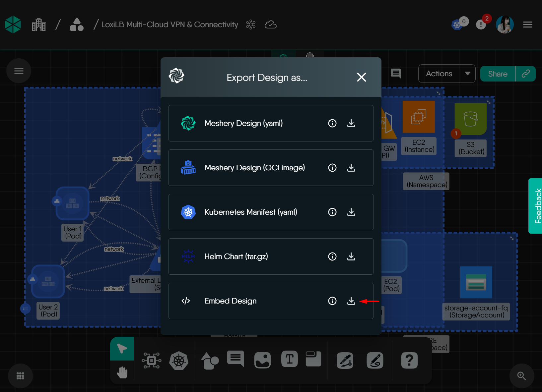The height and width of the screenshot is (392, 542).
Task: Download Meshery Design (OCI image) export
Action: tap(351, 168)
